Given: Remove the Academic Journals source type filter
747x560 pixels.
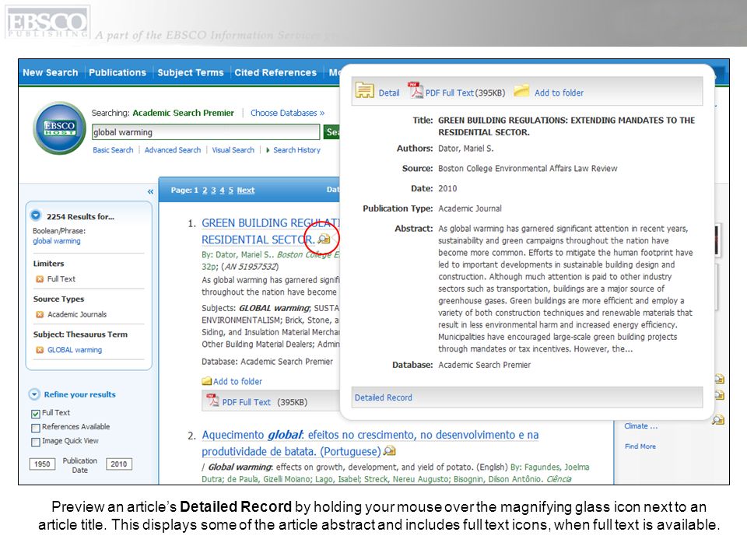Looking at the screenshot, I should tap(40, 314).
